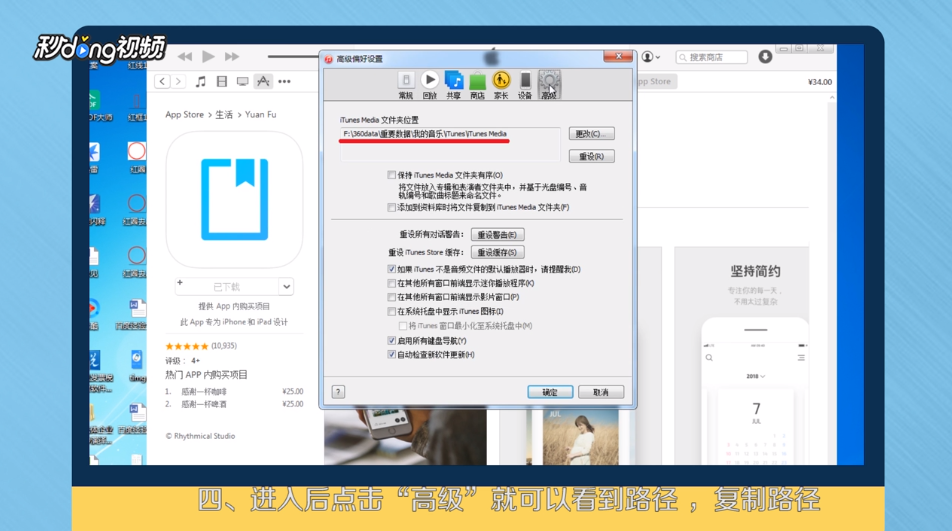Open the Sharing (共享) preferences tab

[x=454, y=85]
